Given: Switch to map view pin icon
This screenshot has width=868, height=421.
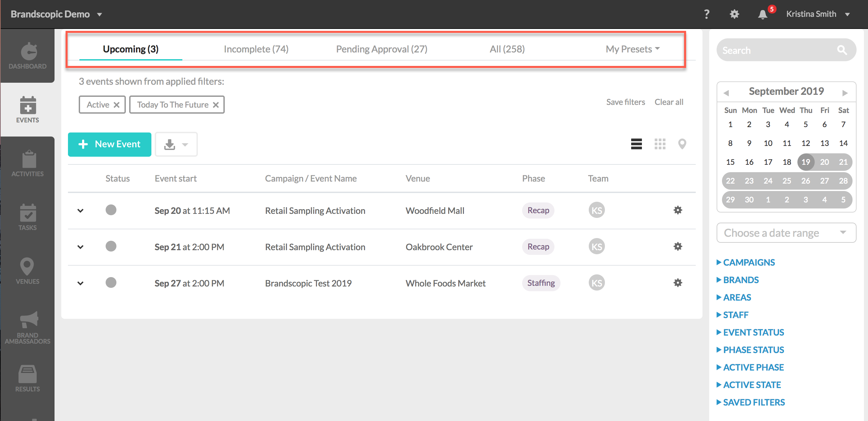Looking at the screenshot, I should [x=682, y=144].
